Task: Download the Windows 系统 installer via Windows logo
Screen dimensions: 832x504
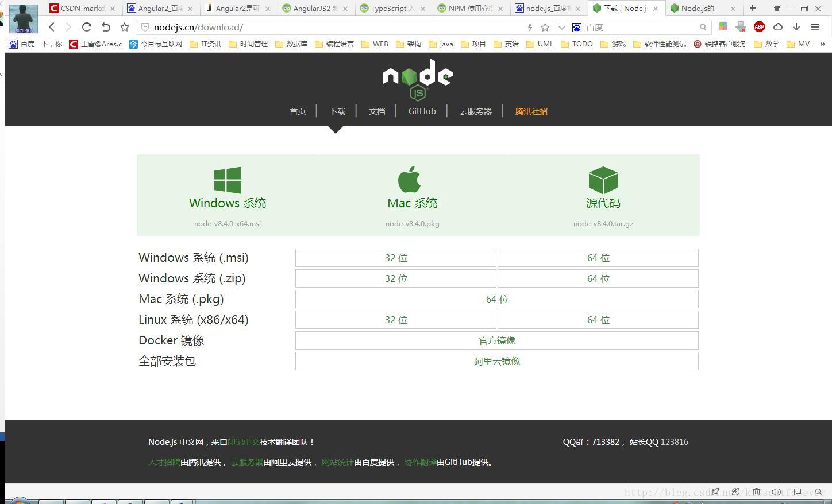Action: [228, 180]
